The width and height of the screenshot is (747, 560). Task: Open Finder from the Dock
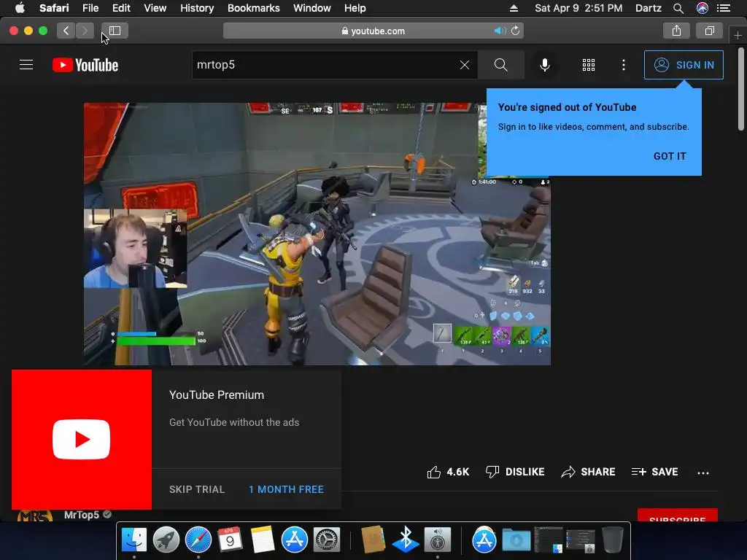[134, 540]
